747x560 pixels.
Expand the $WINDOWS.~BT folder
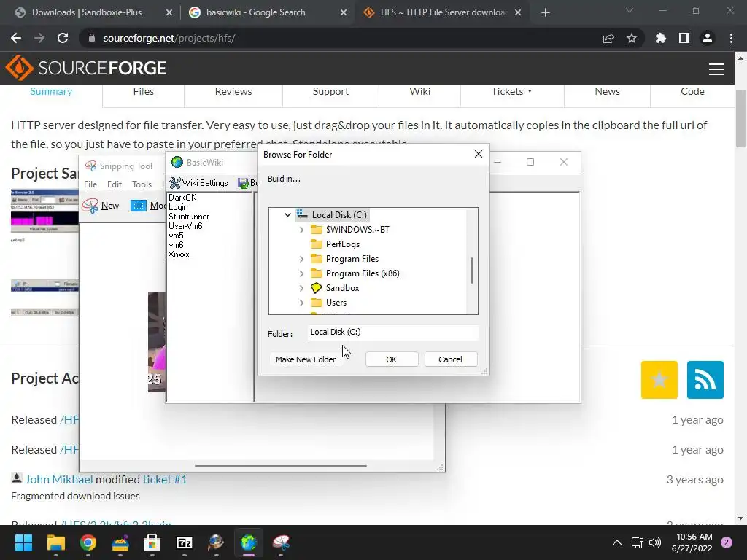point(301,230)
